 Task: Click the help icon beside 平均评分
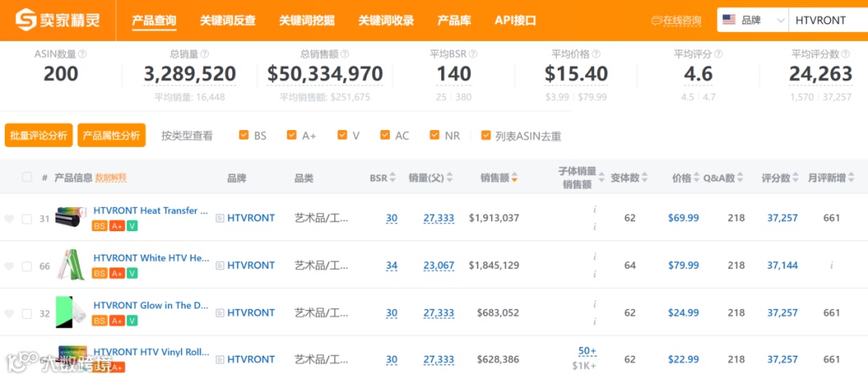[718, 55]
